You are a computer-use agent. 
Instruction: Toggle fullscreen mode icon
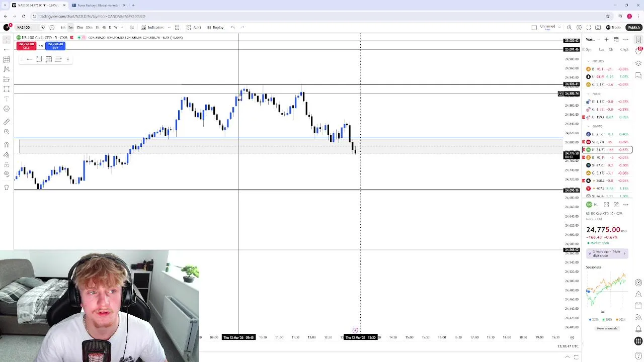pos(589,27)
